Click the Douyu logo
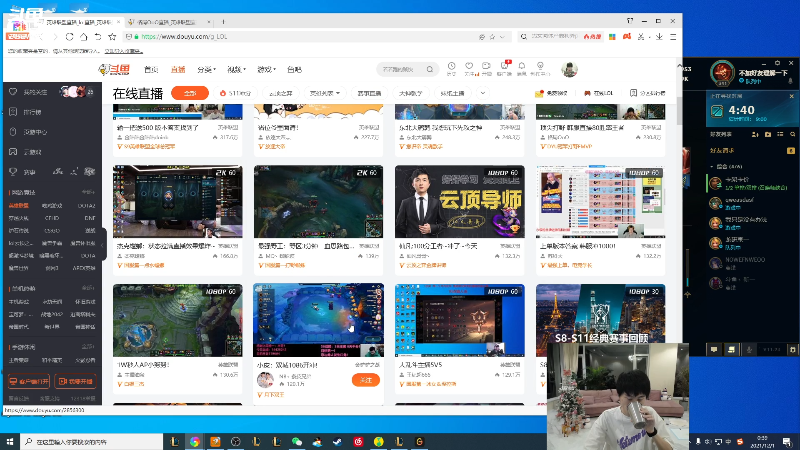Viewport: 800px width, 450px height. 114,69
